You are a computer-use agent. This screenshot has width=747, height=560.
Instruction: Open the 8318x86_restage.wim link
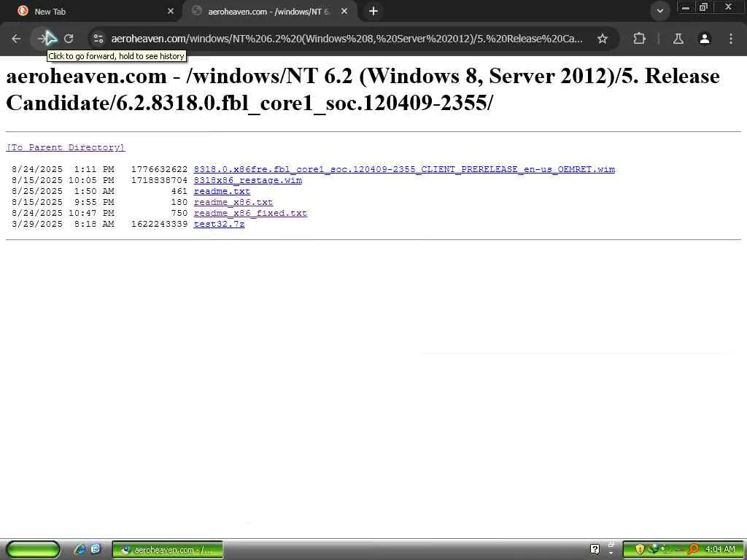tap(248, 180)
